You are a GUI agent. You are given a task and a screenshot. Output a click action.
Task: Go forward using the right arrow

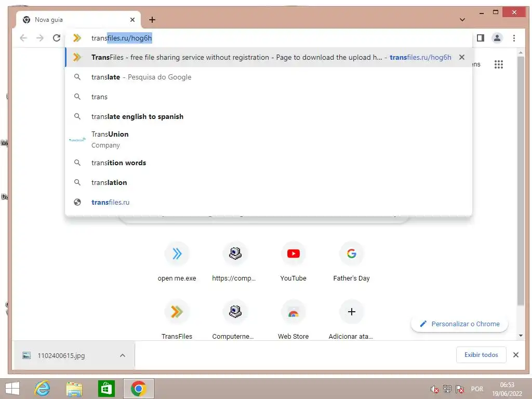pos(39,38)
